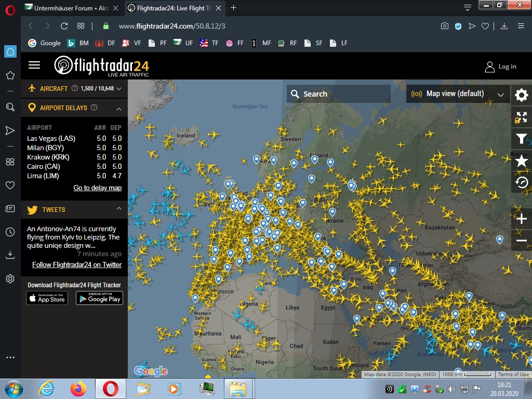Screen dimensions: 532x399
Task: Open a new browser tab
Action: pos(233,7)
